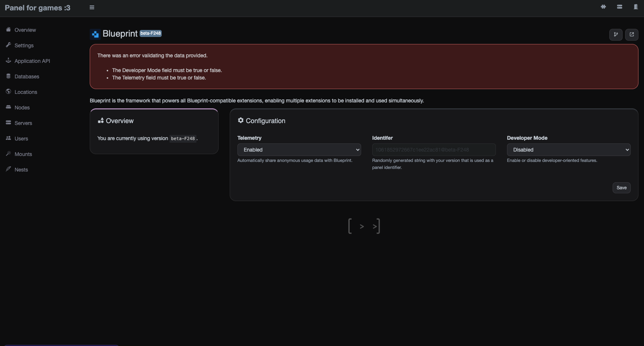Open the git branch icon button
This screenshot has width=644, height=346.
(616, 34)
